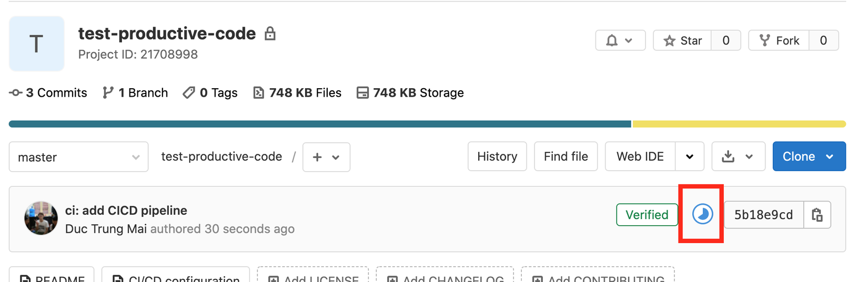Fork this project
This screenshot has height=282, width=868.
(x=779, y=40)
